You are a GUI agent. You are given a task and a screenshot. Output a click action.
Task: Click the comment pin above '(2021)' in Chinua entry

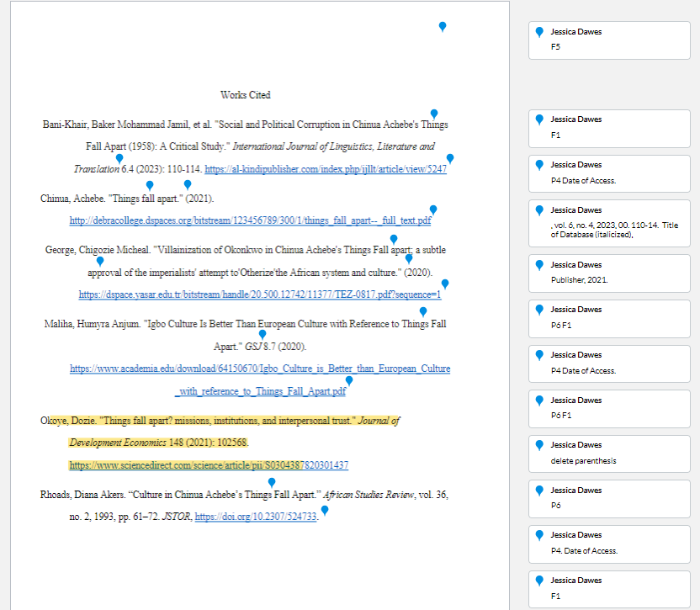point(188,184)
